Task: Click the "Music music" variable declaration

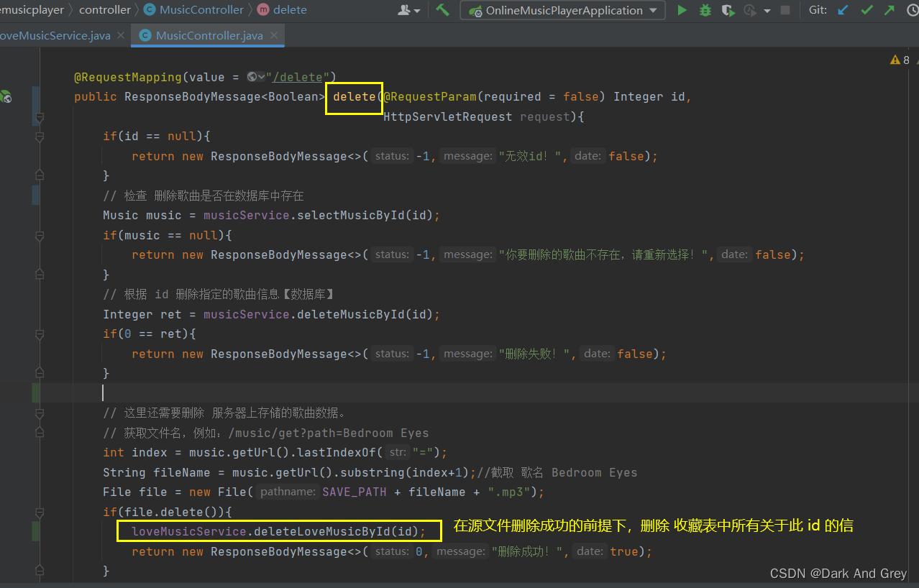Action: tap(142, 216)
